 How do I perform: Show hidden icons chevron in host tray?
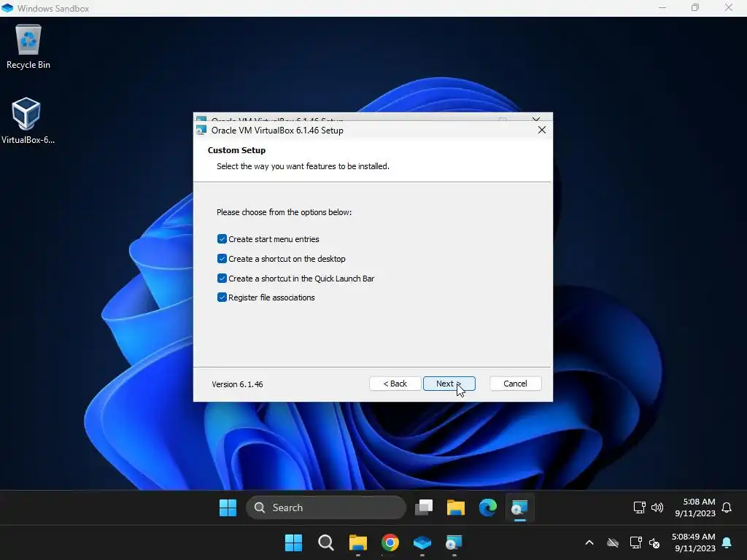[x=589, y=542]
